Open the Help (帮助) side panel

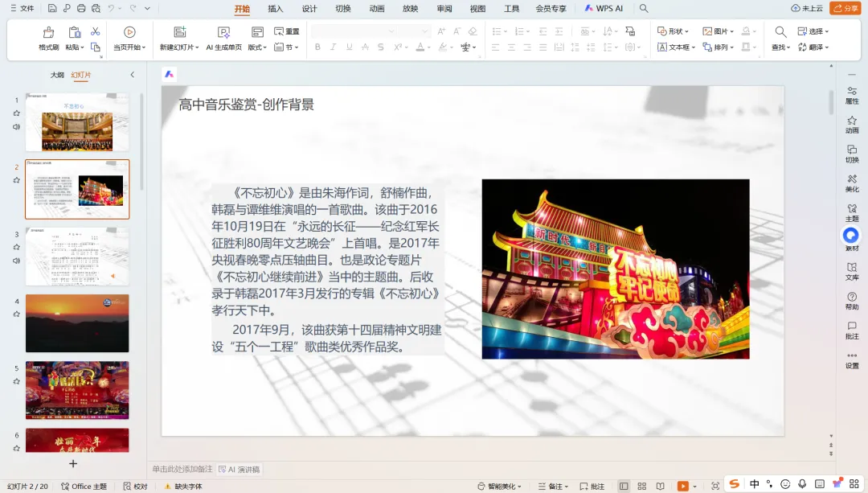852,301
